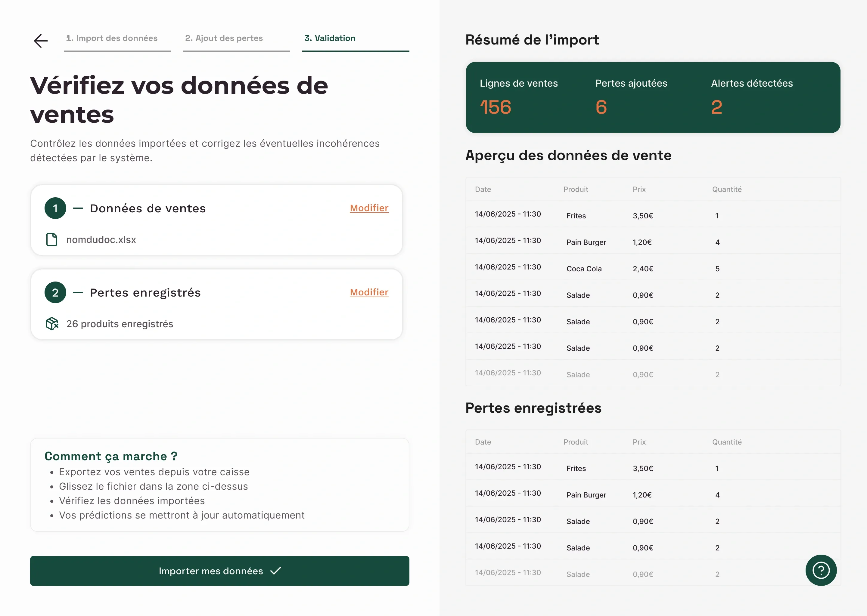This screenshot has height=616, width=867.
Task: Modify the Pertes enregistrés section
Action: (369, 292)
